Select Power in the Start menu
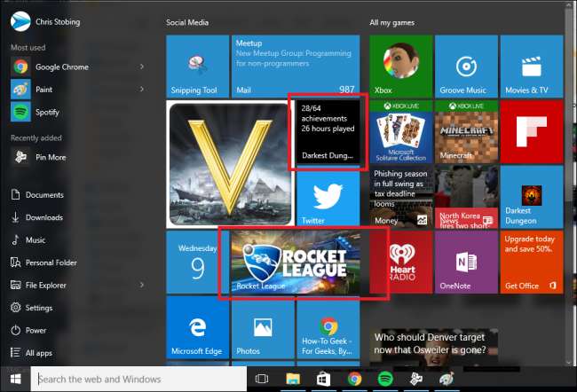Image resolution: width=577 pixels, height=392 pixels. (36, 330)
